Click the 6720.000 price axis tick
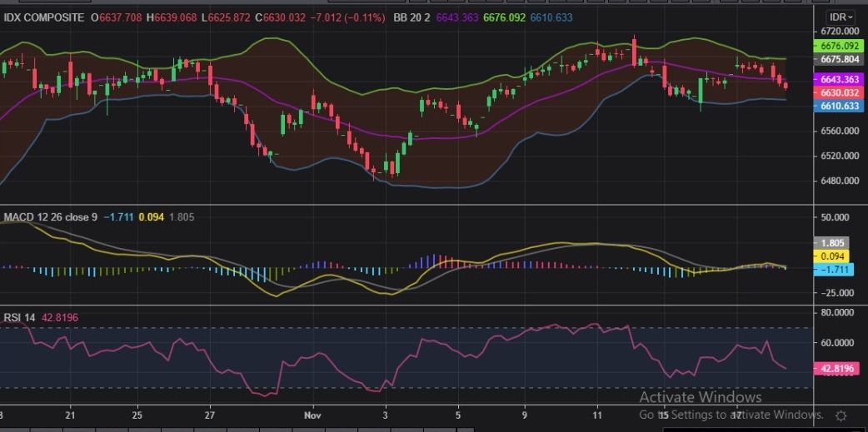Viewport: 868px width, 432px height. point(840,32)
